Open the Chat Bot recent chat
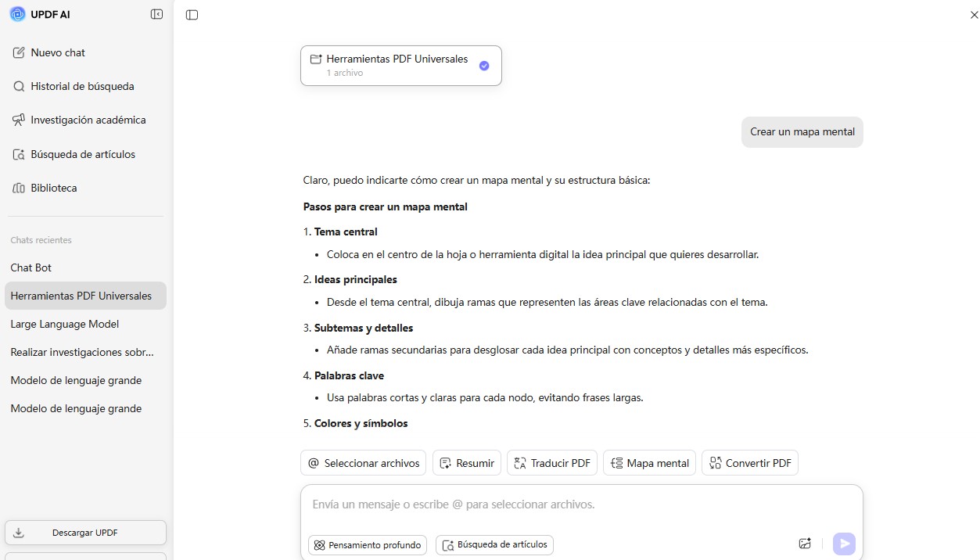The height and width of the screenshot is (560, 980). (x=31, y=267)
